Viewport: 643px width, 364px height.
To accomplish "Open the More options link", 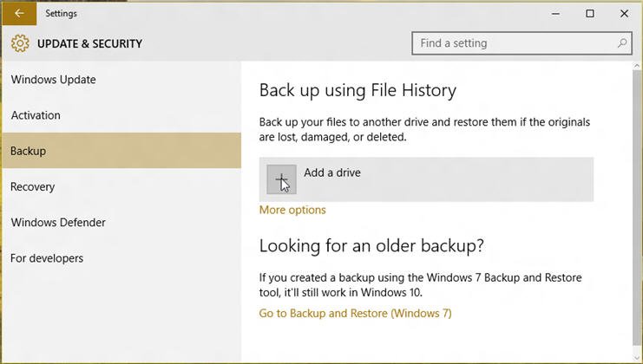I will 292,210.
